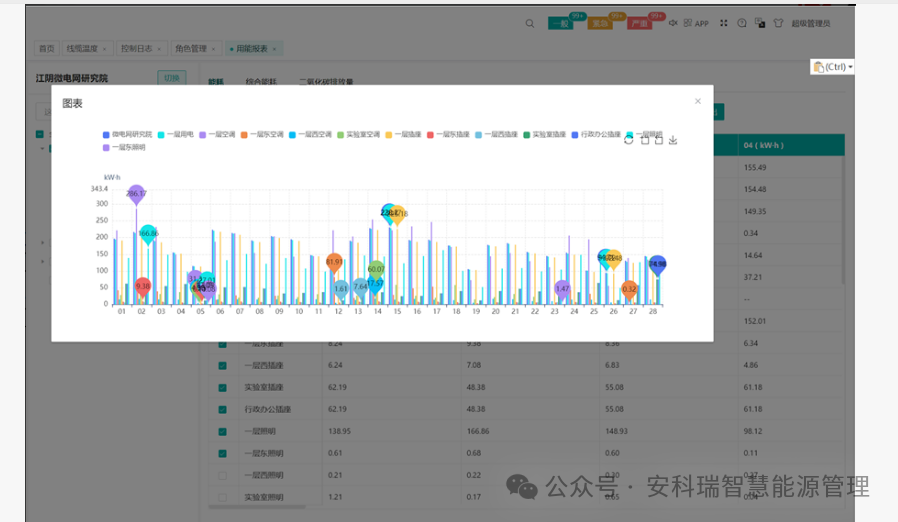Viewport: 898px width, 522px height.
Task: Uncheck the 一层东照明 row checkbox
Action: click(223, 453)
